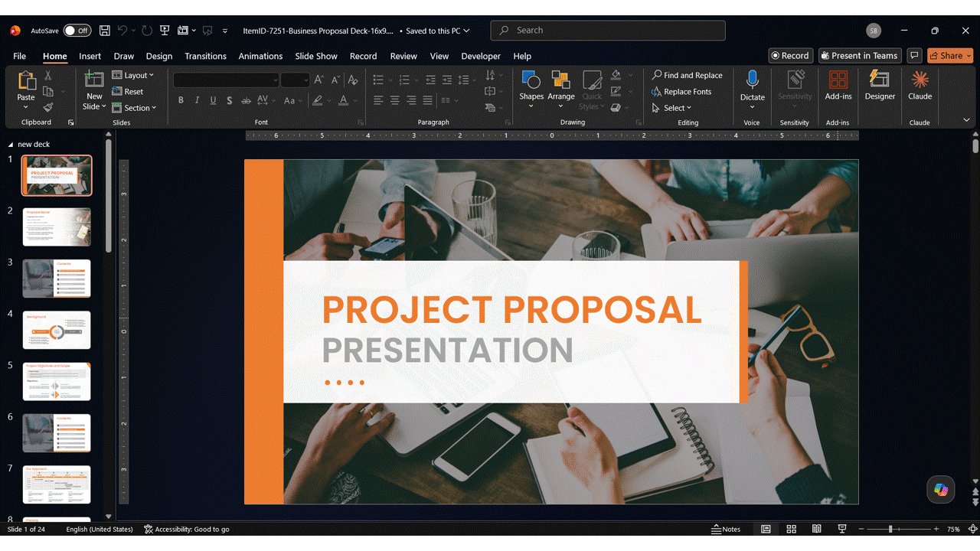
Task: Adjust the zoom slider
Action: [x=890, y=529]
